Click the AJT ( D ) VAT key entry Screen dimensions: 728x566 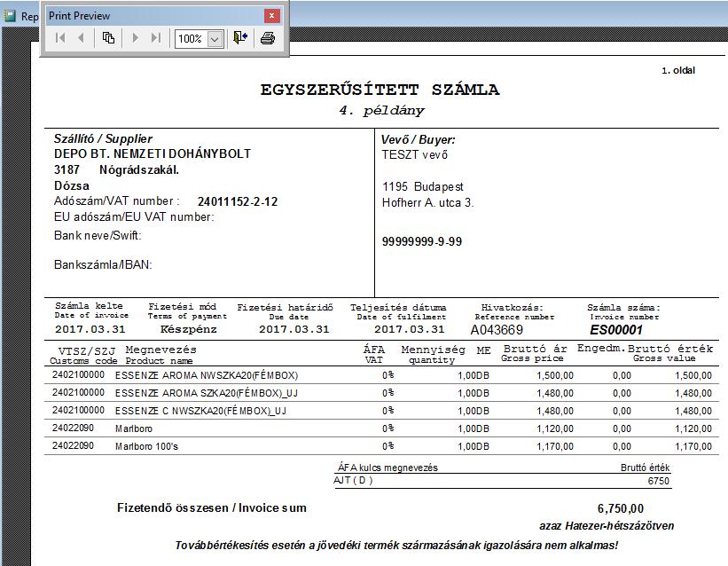pyautogui.click(x=353, y=481)
